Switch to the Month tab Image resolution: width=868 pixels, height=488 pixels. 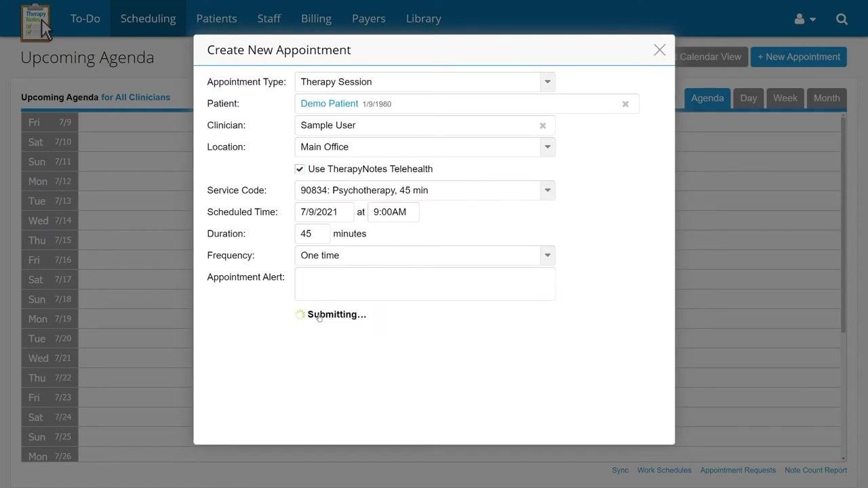click(x=827, y=98)
